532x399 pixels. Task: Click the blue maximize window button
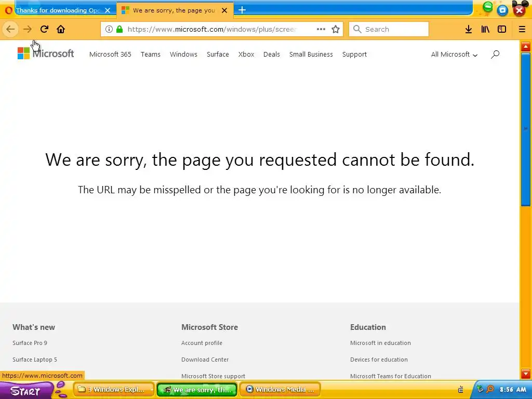click(x=502, y=10)
